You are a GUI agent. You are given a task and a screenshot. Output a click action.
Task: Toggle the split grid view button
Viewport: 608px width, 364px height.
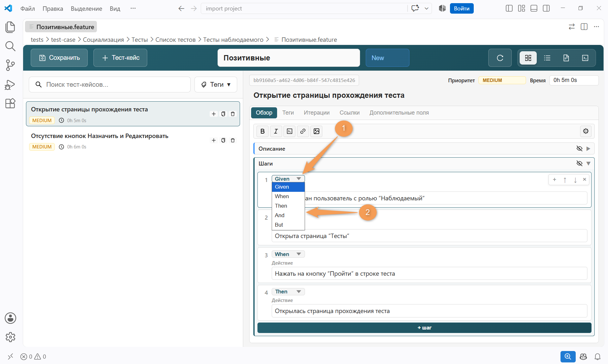pyautogui.click(x=528, y=58)
